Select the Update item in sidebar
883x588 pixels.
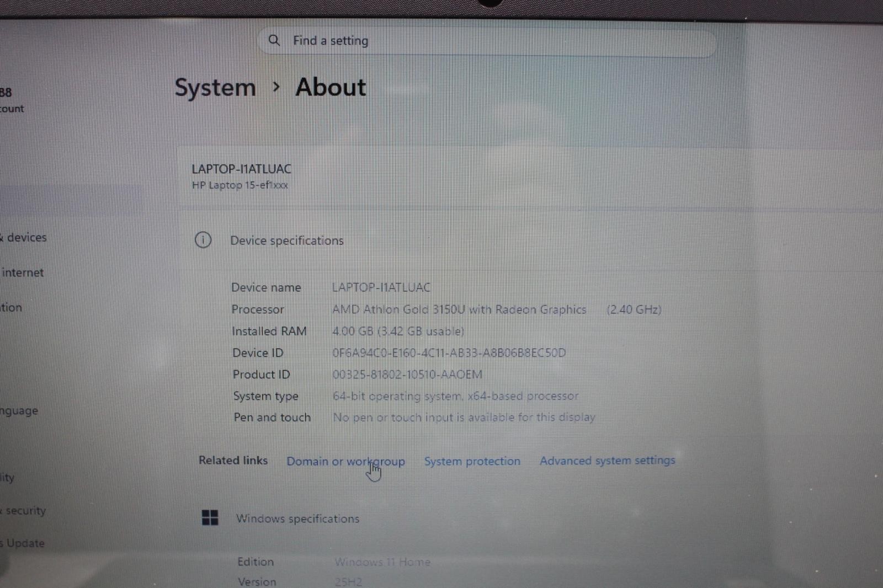pyautogui.click(x=23, y=543)
